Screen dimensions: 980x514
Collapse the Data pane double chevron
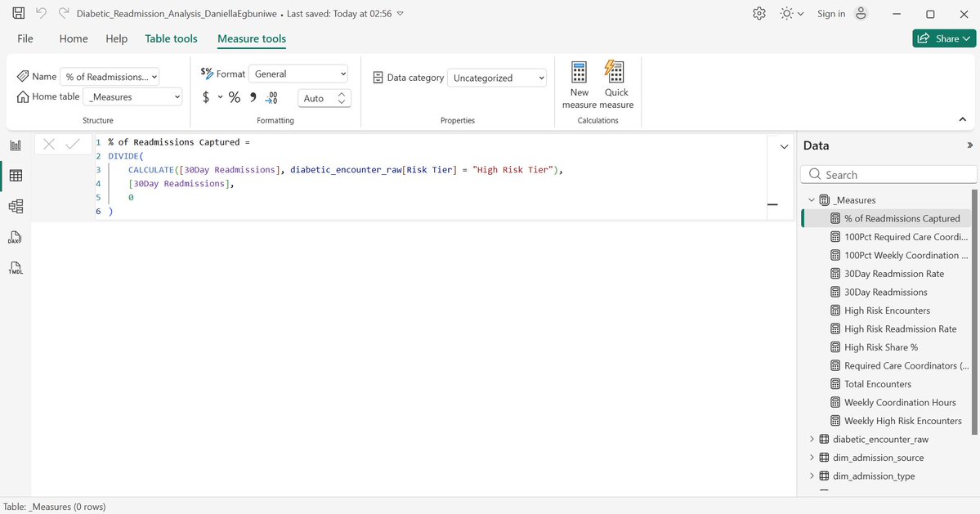click(x=970, y=145)
